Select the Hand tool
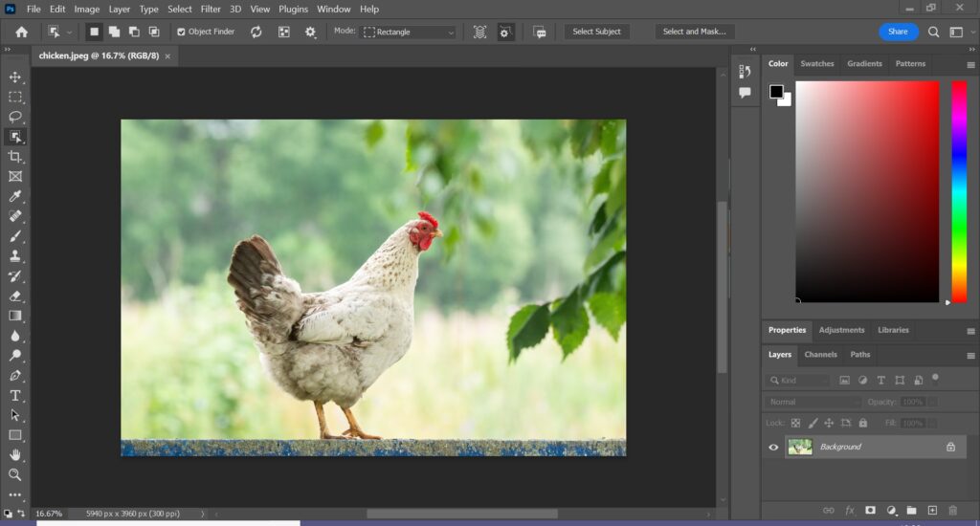The width and height of the screenshot is (980, 526). 15,455
